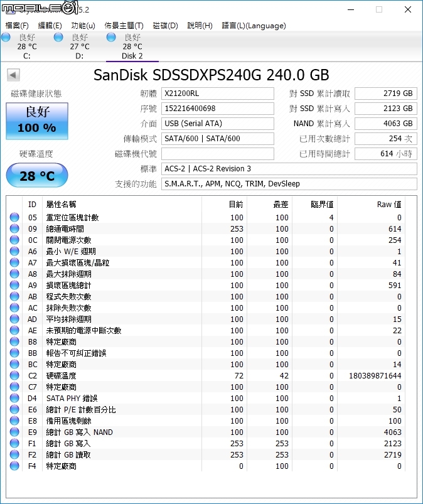Select the 備用區塊剩餘 attribute name
Viewport: 423px width, 504px height.
click(68, 421)
